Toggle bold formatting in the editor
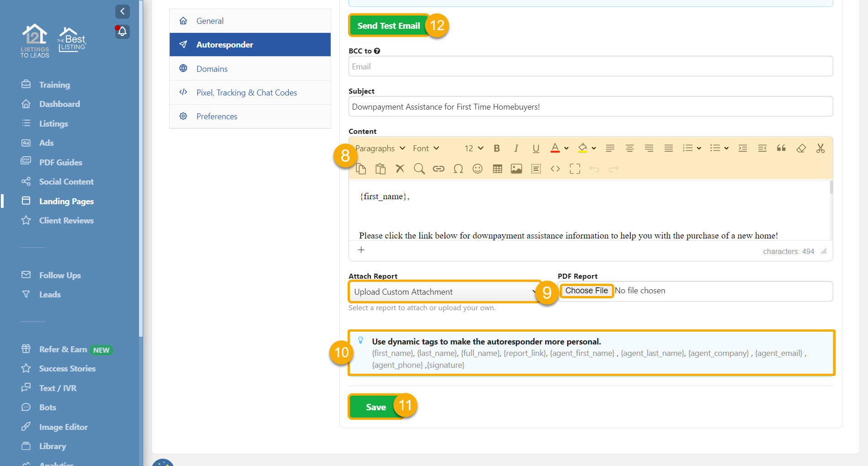 point(497,148)
